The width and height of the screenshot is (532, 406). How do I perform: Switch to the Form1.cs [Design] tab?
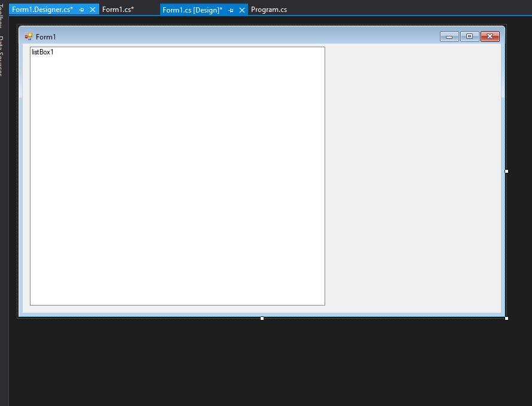point(191,10)
